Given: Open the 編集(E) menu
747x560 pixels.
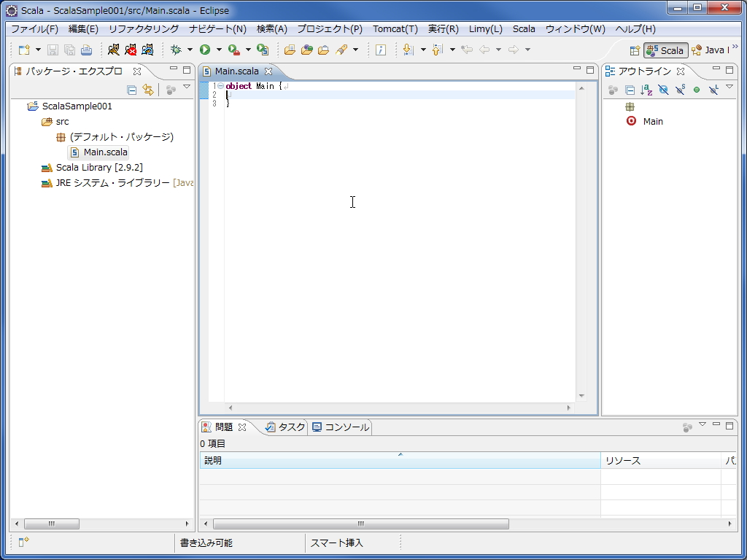Looking at the screenshot, I should pyautogui.click(x=83, y=28).
